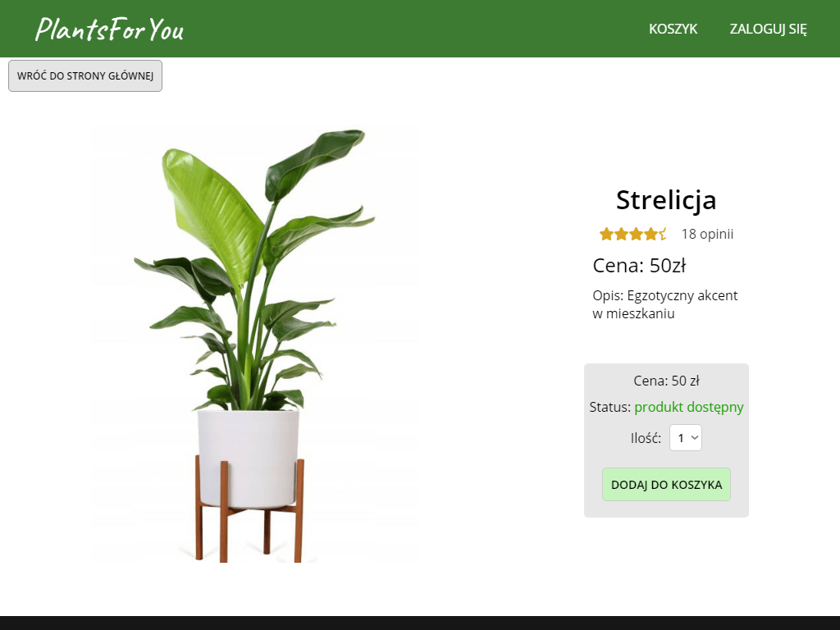The height and width of the screenshot is (630, 840).
Task: Click the Strelicja product title
Action: (666, 200)
